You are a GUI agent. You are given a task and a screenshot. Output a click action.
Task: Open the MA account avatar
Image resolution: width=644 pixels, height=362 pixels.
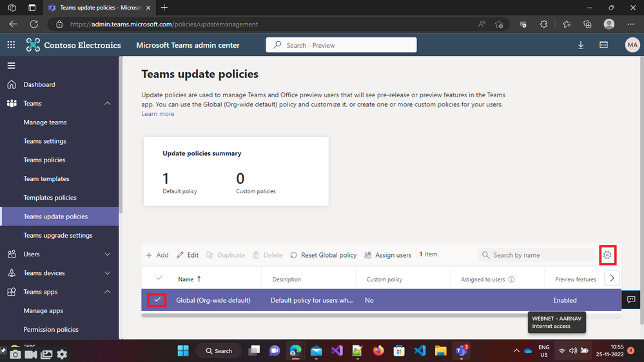click(632, 45)
